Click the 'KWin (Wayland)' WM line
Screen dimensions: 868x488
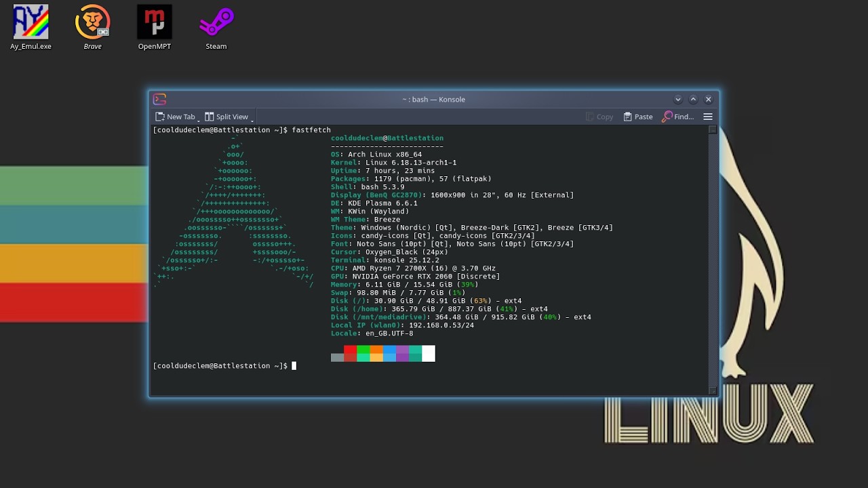(x=370, y=211)
